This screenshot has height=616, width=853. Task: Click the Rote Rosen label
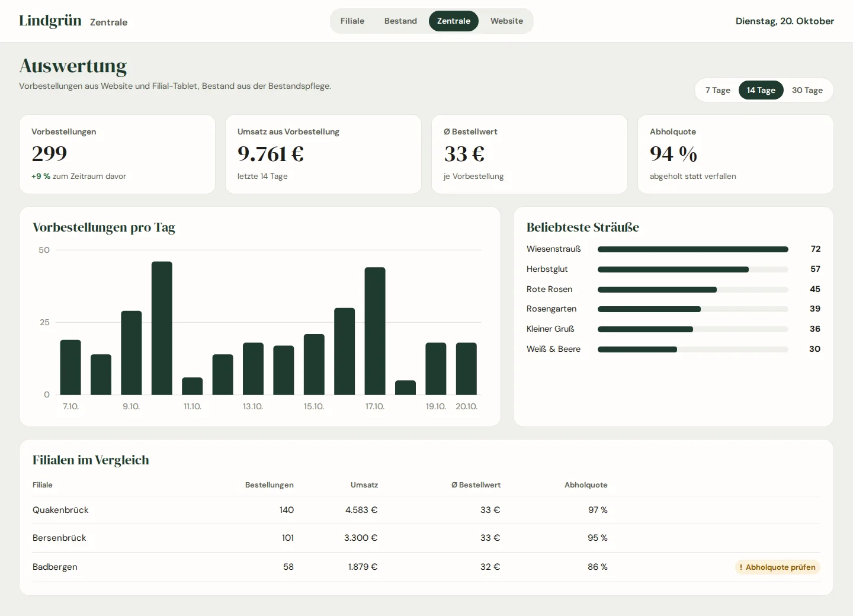(x=549, y=289)
